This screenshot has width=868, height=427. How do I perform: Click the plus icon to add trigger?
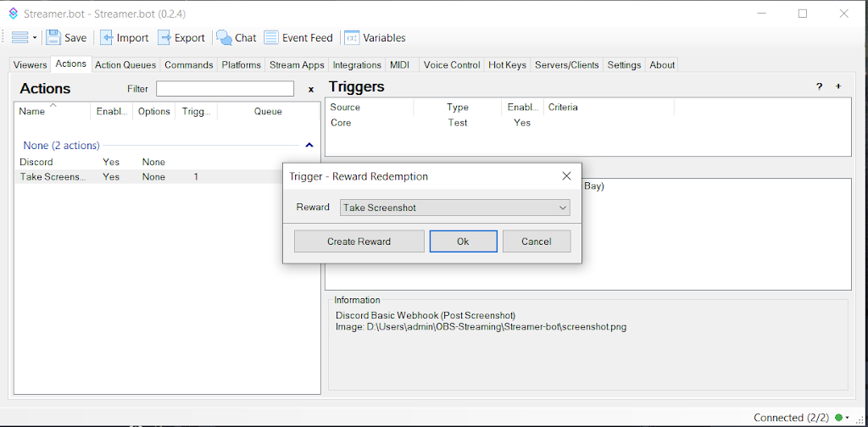tap(838, 86)
